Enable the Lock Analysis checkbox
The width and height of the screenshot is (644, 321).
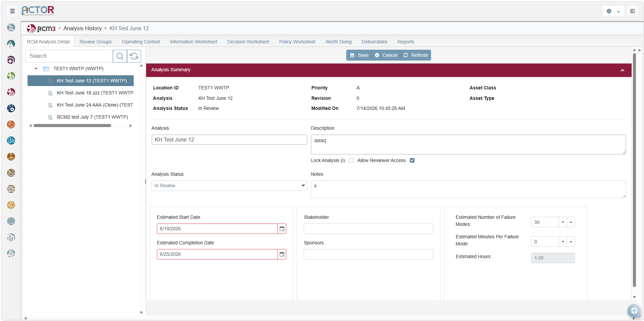pyautogui.click(x=351, y=160)
